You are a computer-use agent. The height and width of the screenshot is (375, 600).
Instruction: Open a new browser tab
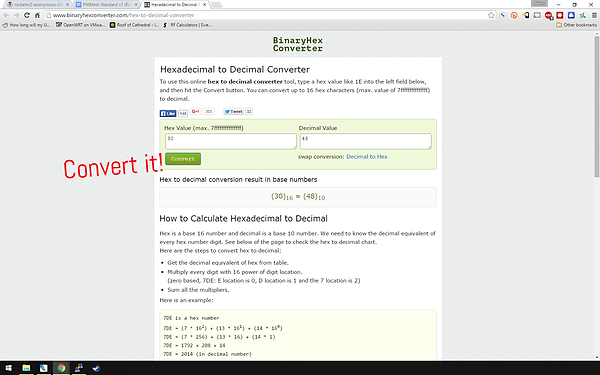[216, 5]
